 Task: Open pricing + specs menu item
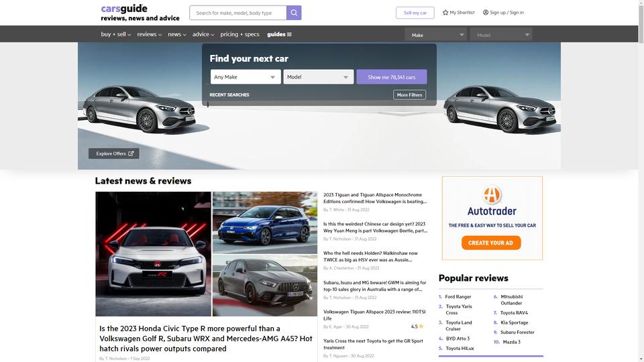[x=240, y=34]
